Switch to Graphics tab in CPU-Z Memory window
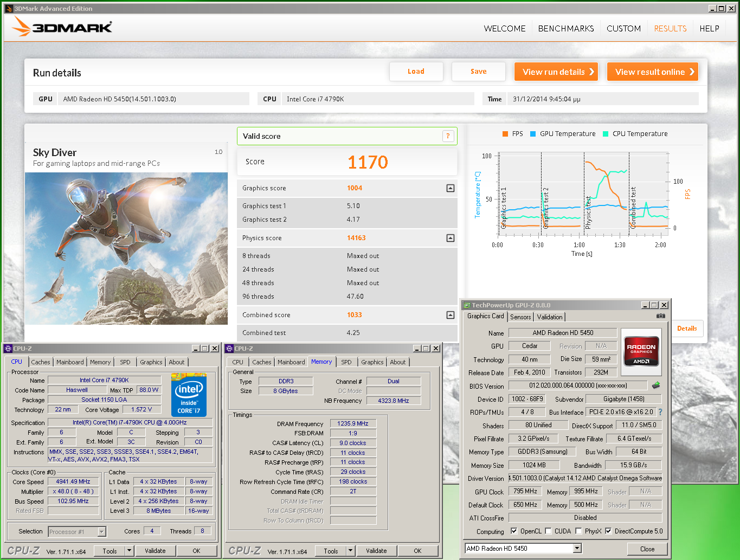This screenshot has width=740, height=560. [x=372, y=362]
